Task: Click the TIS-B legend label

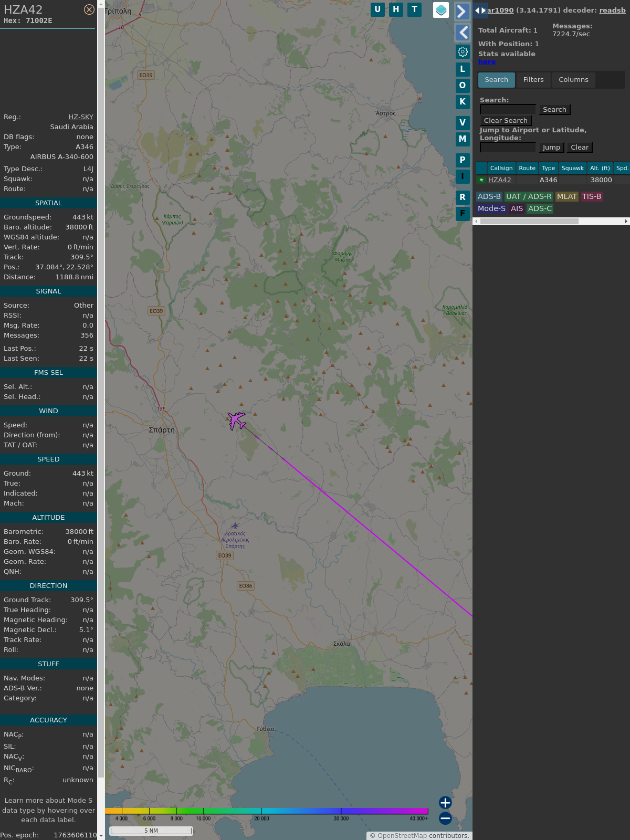Action: pyautogui.click(x=592, y=196)
